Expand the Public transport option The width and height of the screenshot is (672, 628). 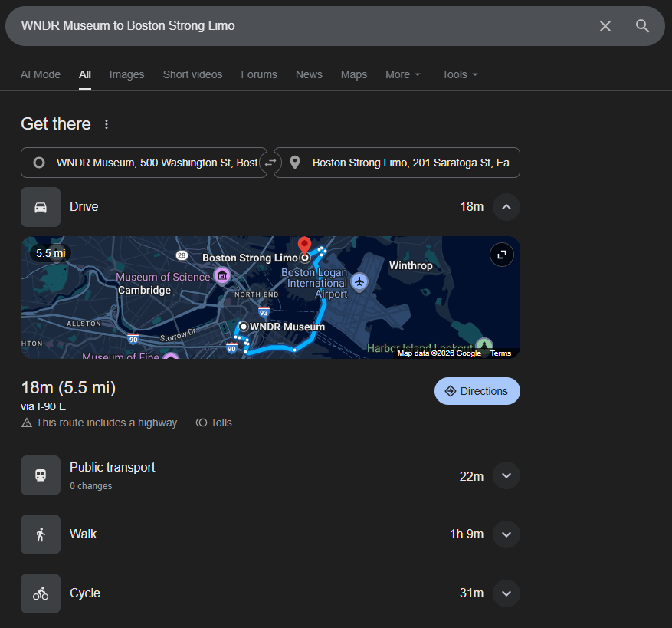pos(506,475)
